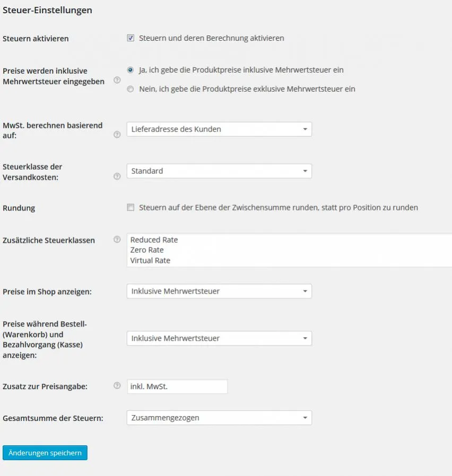
Task: Select Ja, Produktpreise inklusive Mehrwertsteuer radio
Action: pos(131,70)
